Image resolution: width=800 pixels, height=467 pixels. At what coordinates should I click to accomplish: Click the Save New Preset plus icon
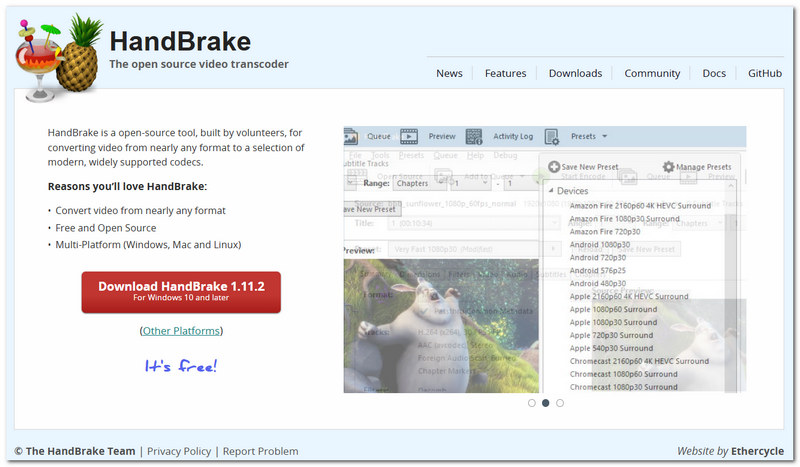pos(554,167)
